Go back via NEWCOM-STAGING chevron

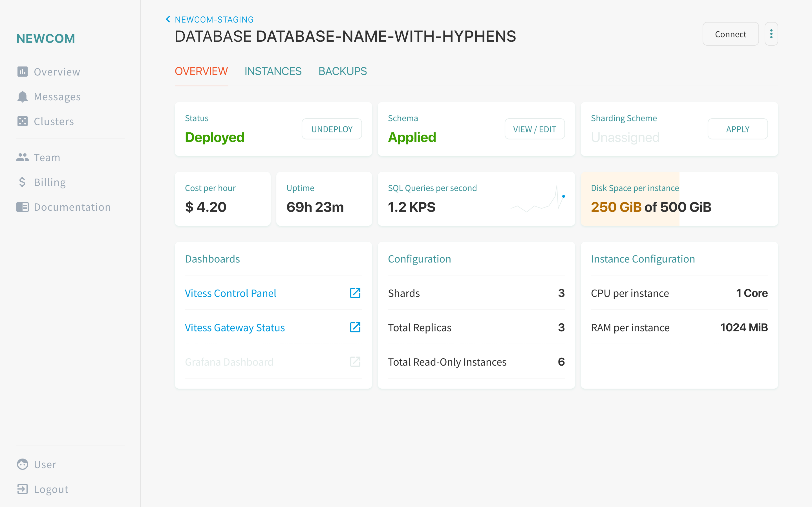[x=168, y=19]
